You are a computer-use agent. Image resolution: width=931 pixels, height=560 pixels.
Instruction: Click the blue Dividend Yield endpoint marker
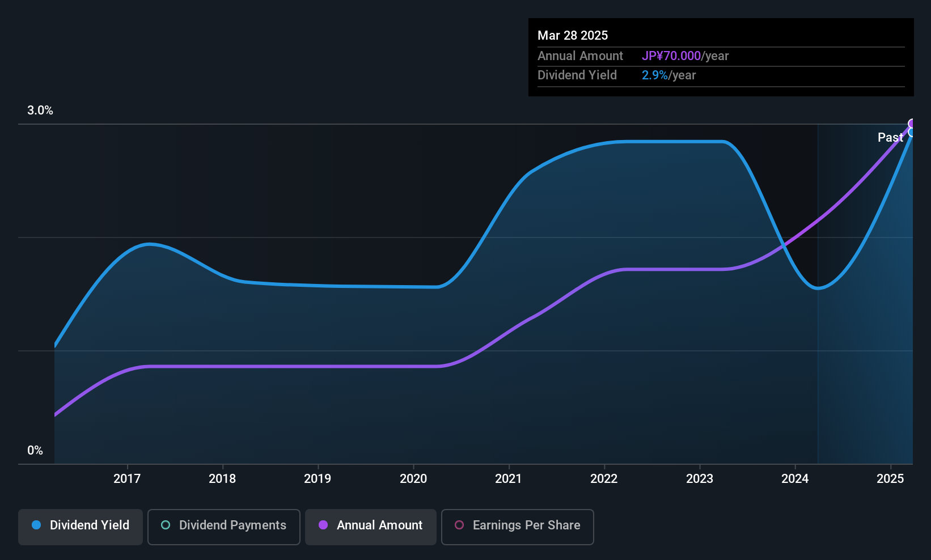(x=912, y=133)
